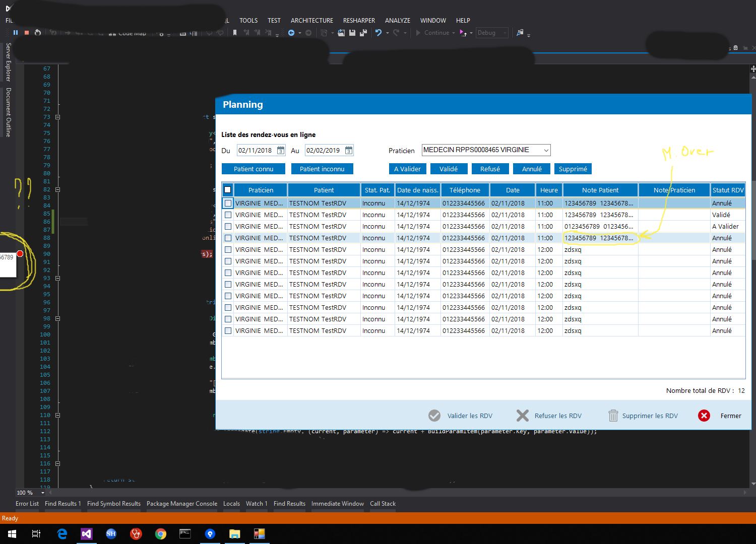Open the red stethoscope app in taskbar
Image resolution: width=756 pixels, height=544 pixels.
[x=136, y=534]
